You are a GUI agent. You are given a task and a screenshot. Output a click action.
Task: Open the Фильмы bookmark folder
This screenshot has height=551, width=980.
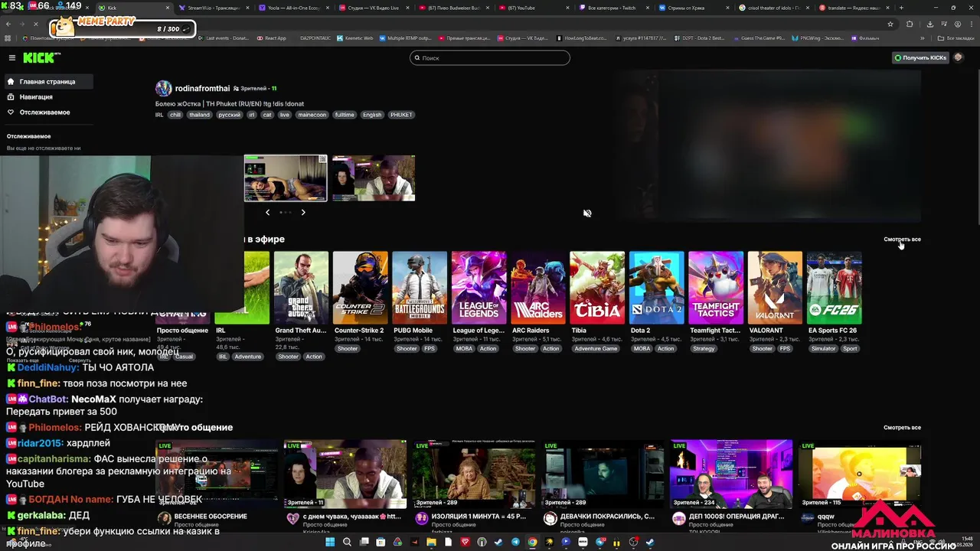click(865, 37)
